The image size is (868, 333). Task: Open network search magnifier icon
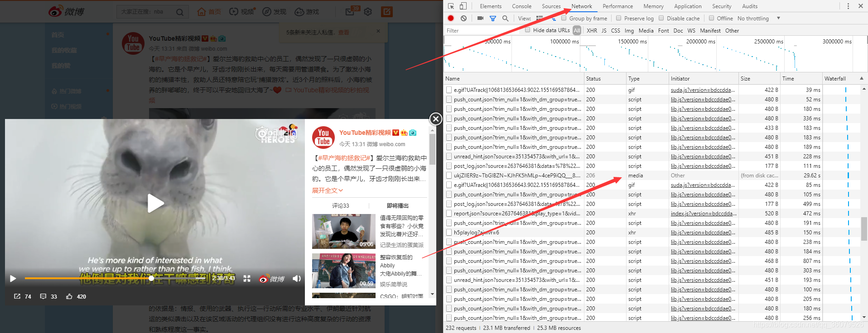click(505, 18)
